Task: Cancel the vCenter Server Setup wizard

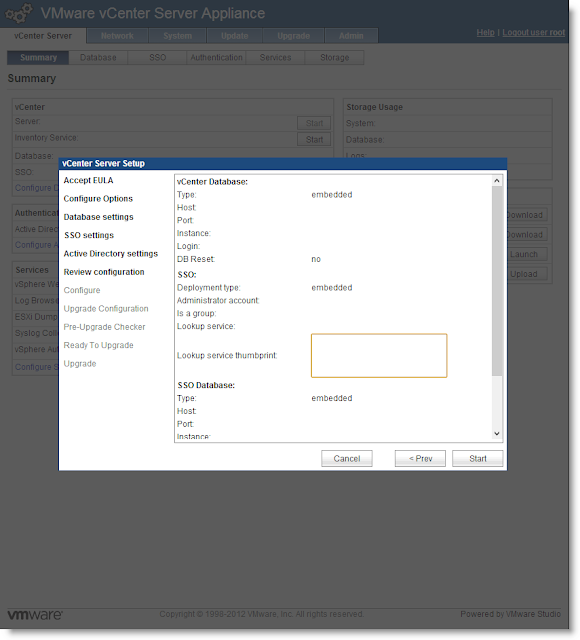Action: pyautogui.click(x=347, y=458)
